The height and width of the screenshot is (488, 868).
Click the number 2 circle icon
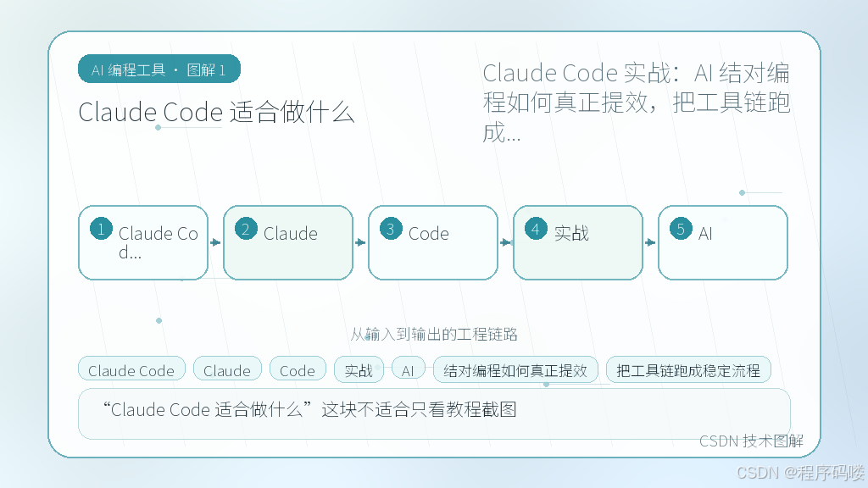tap(246, 229)
